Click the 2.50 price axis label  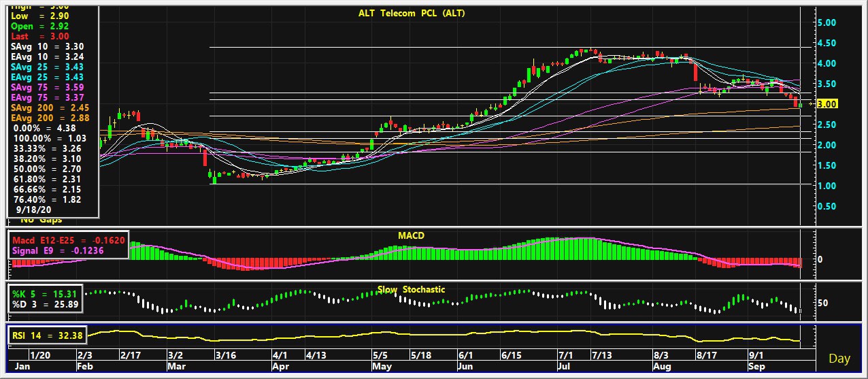click(x=827, y=125)
